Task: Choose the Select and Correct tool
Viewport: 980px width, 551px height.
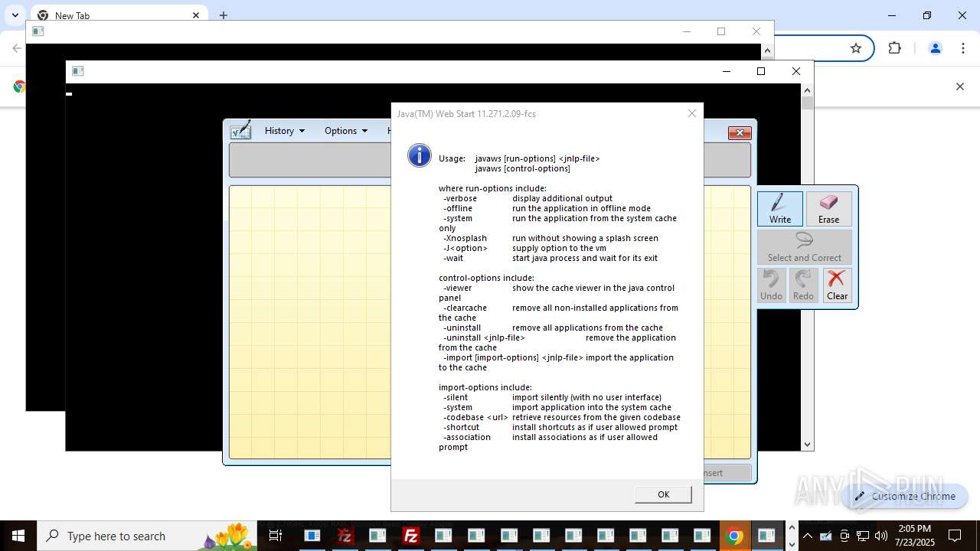Action: coord(805,247)
